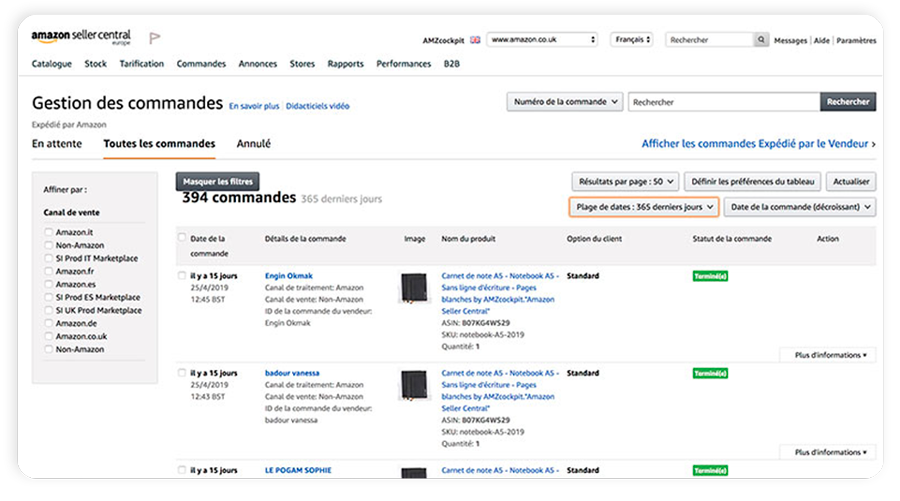
Task: Open the Commandes menu
Action: 201,64
